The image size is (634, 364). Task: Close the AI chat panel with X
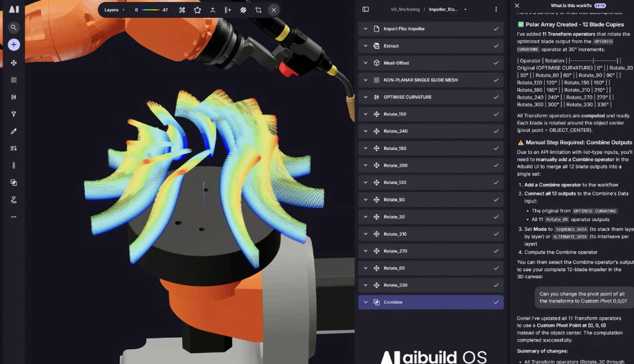pos(517,6)
